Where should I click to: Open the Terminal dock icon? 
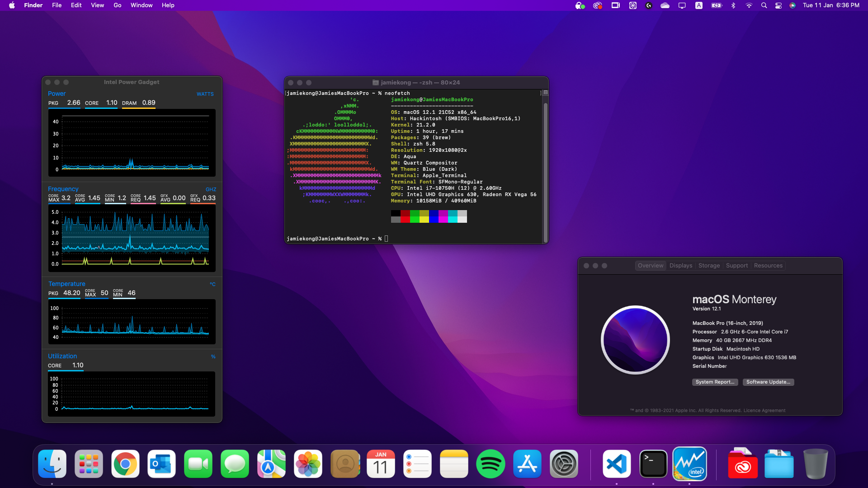pyautogui.click(x=653, y=464)
